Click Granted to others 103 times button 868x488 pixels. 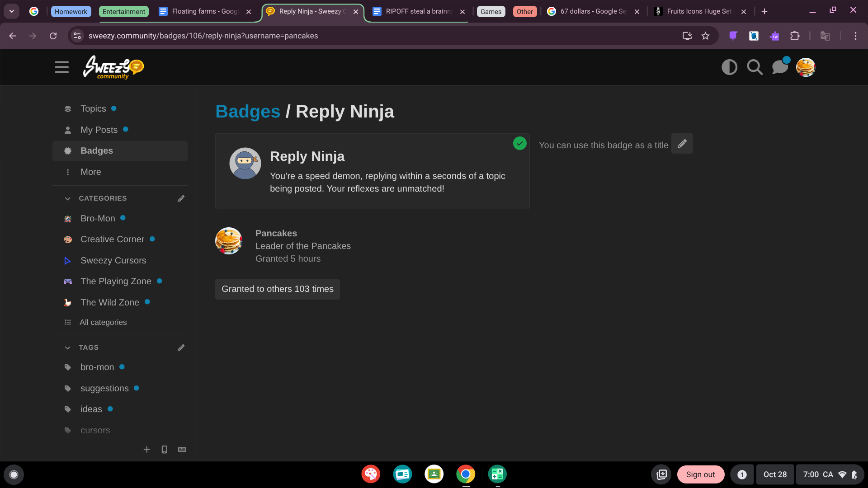pyautogui.click(x=277, y=289)
